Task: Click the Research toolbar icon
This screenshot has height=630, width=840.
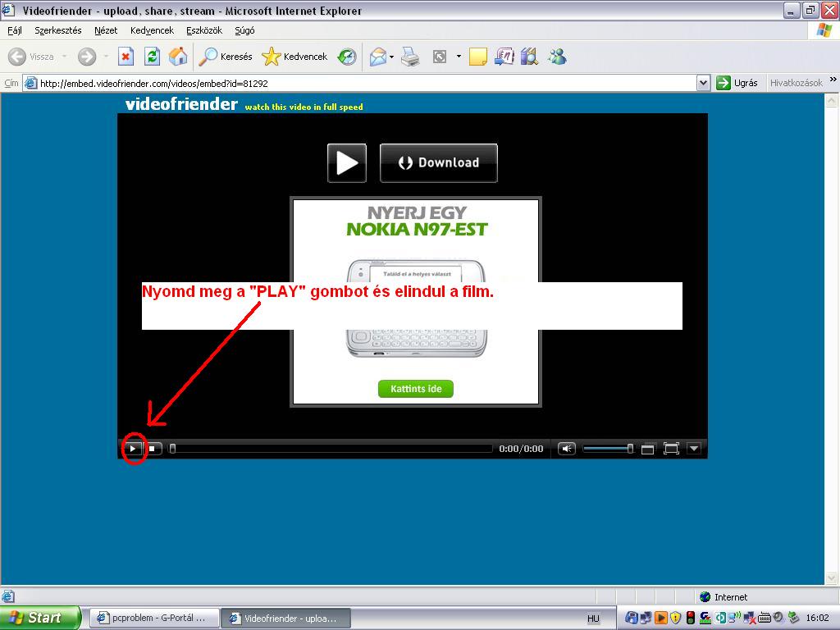Action: pyautogui.click(x=529, y=57)
